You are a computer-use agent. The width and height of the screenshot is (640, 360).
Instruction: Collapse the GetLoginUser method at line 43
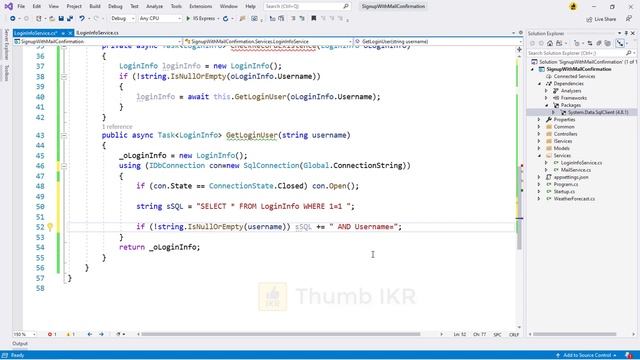pos(64,136)
